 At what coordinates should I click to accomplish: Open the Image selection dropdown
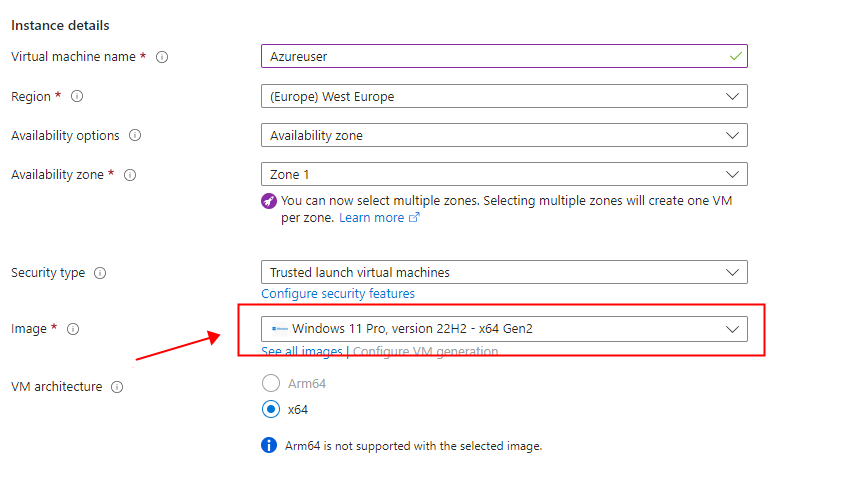click(503, 329)
